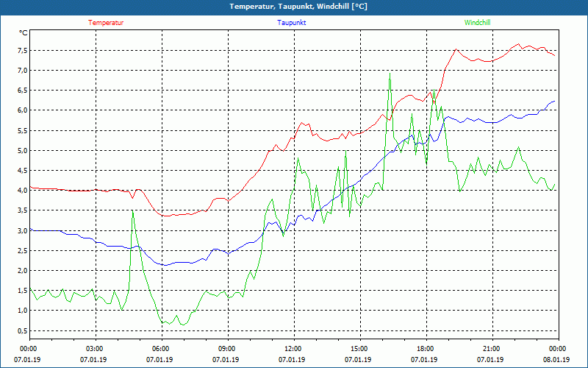The width and height of the screenshot is (588, 368).
Task: Select the 06:00 time axis label
Action: pos(160,348)
